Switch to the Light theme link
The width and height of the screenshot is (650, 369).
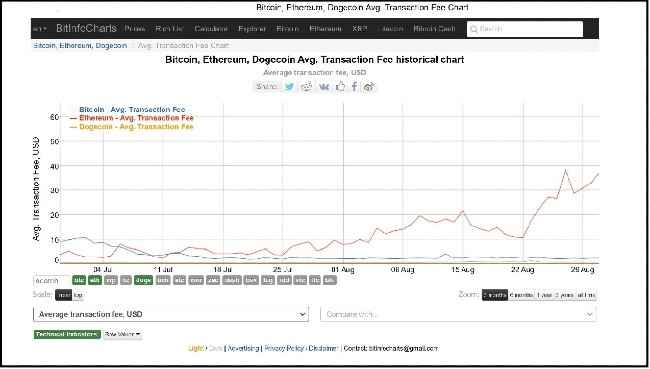point(196,348)
